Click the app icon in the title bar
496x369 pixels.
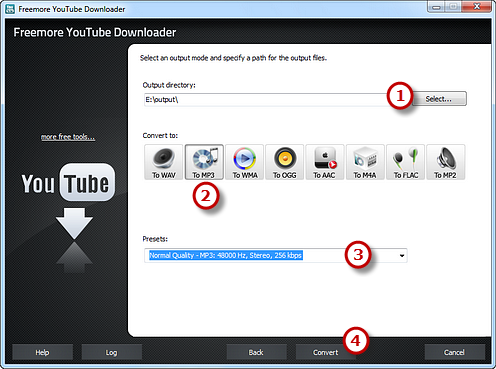[10, 9]
